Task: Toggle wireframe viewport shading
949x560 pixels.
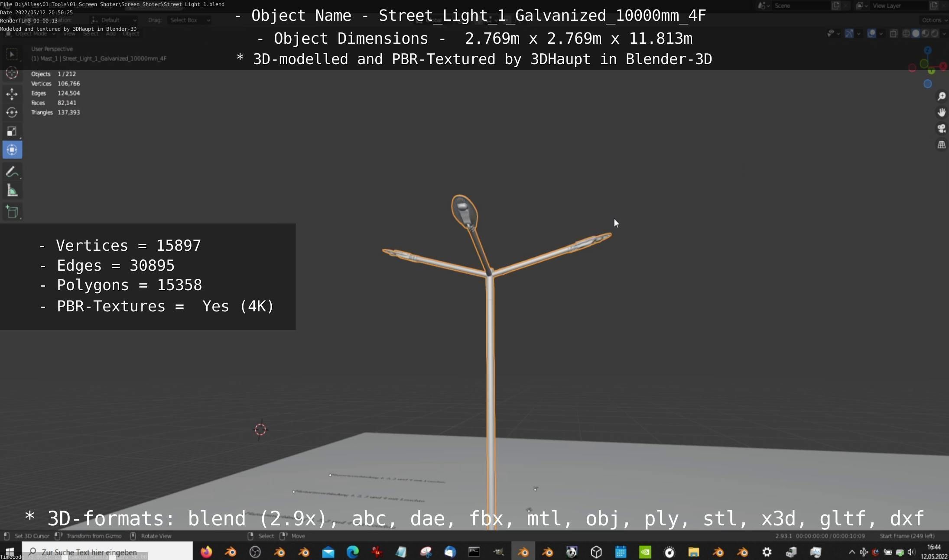Action: (906, 33)
